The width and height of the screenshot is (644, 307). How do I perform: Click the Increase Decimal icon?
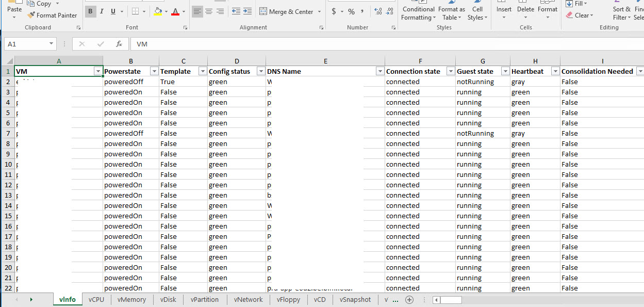pos(377,11)
